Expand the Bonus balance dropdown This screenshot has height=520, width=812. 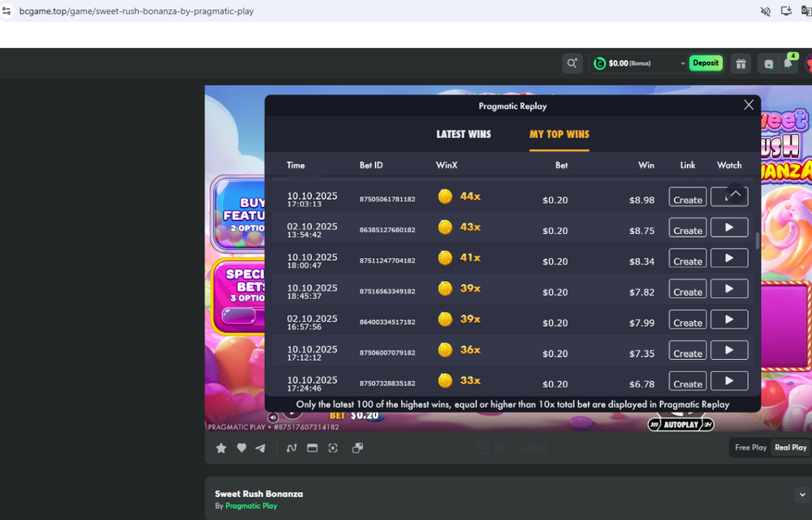pos(685,63)
